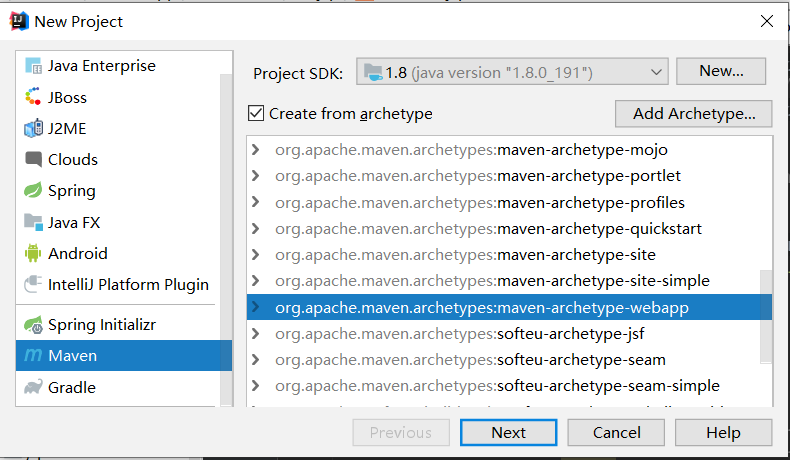Screen dimensions: 790x460
Task: Expand softeu-archetype-seam chevron
Action: [256, 360]
